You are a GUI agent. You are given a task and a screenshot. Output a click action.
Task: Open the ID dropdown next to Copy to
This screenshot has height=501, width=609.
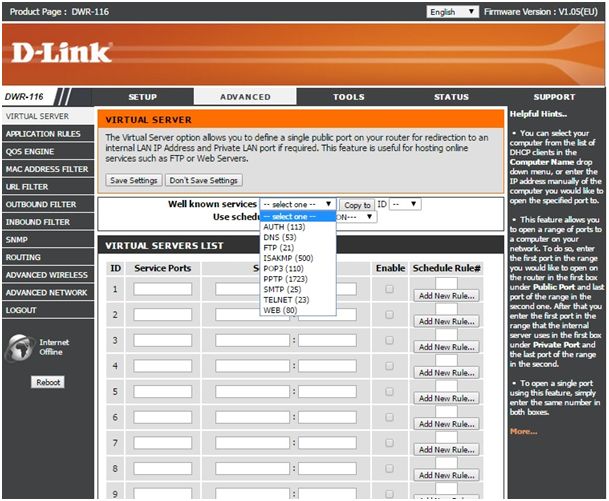405,204
